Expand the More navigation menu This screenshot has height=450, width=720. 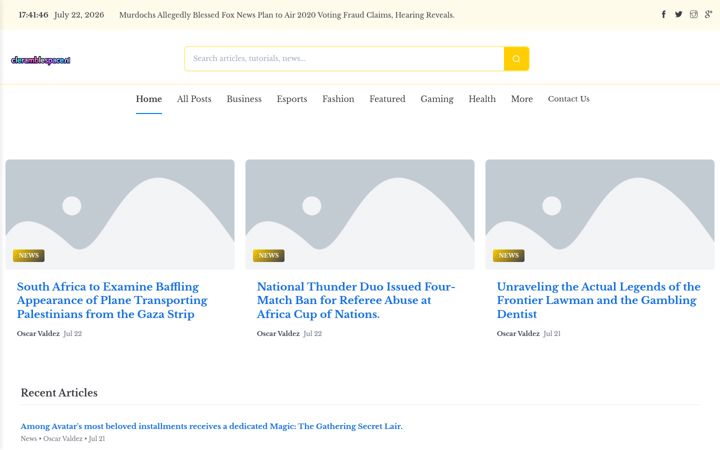point(522,99)
